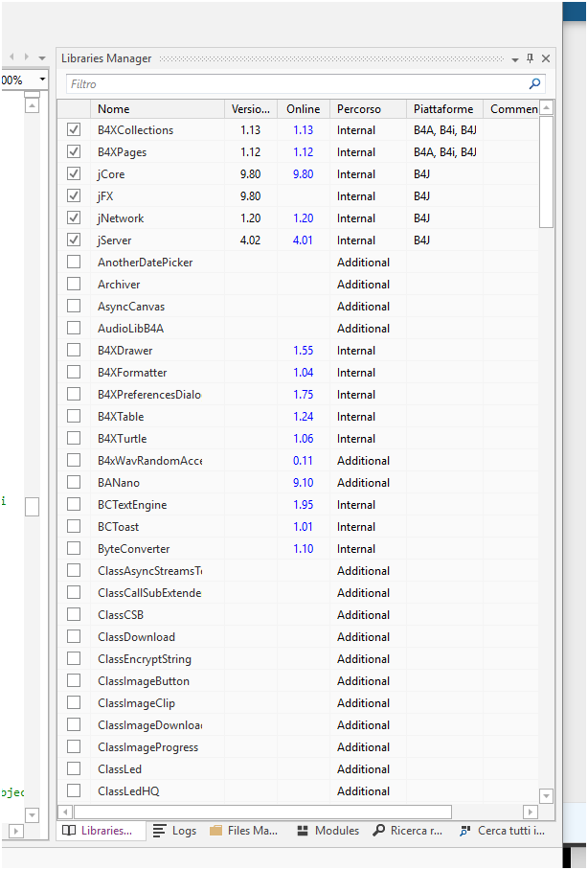588x870 pixels.
Task: Uncheck the B4XCollections library checkbox
Action: [x=74, y=130]
